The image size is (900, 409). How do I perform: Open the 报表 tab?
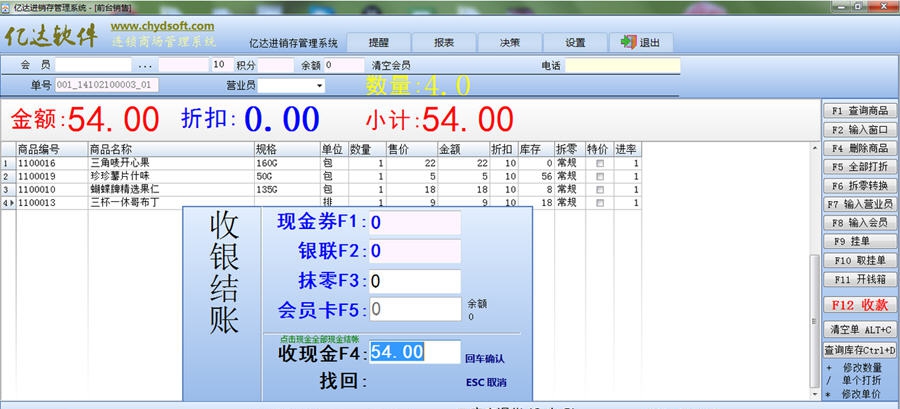pos(444,42)
